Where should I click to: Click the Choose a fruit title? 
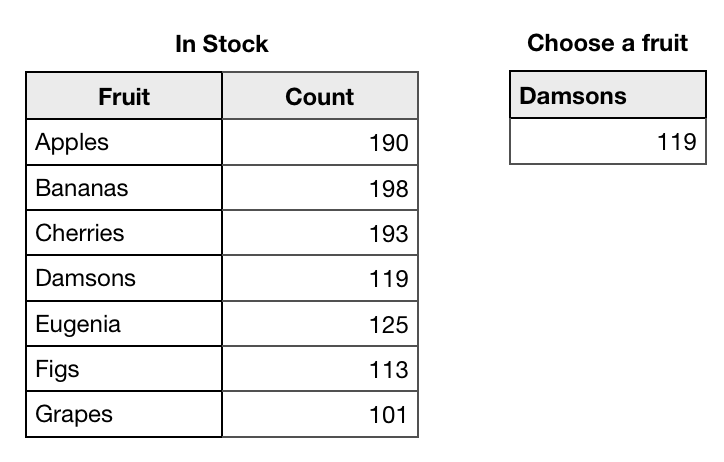[x=607, y=43]
